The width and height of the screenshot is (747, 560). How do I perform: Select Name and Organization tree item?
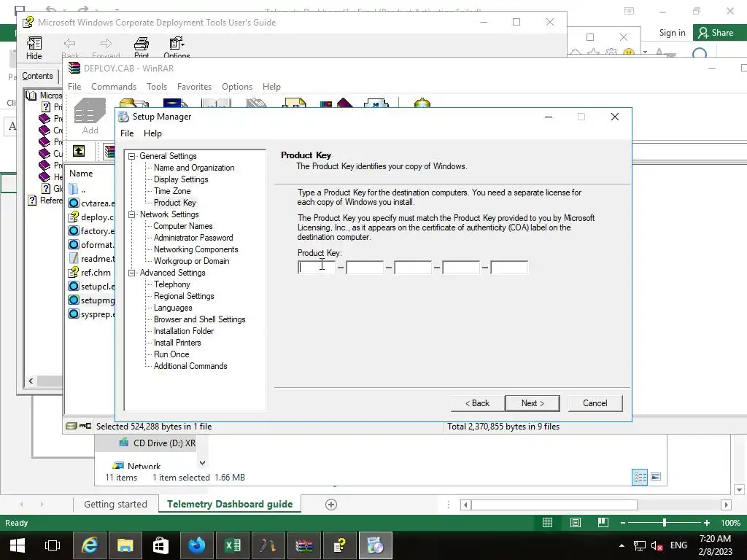point(194,168)
